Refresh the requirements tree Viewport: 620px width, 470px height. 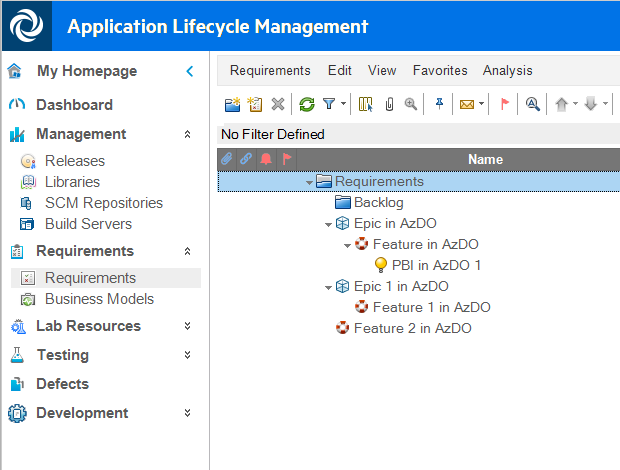click(307, 104)
